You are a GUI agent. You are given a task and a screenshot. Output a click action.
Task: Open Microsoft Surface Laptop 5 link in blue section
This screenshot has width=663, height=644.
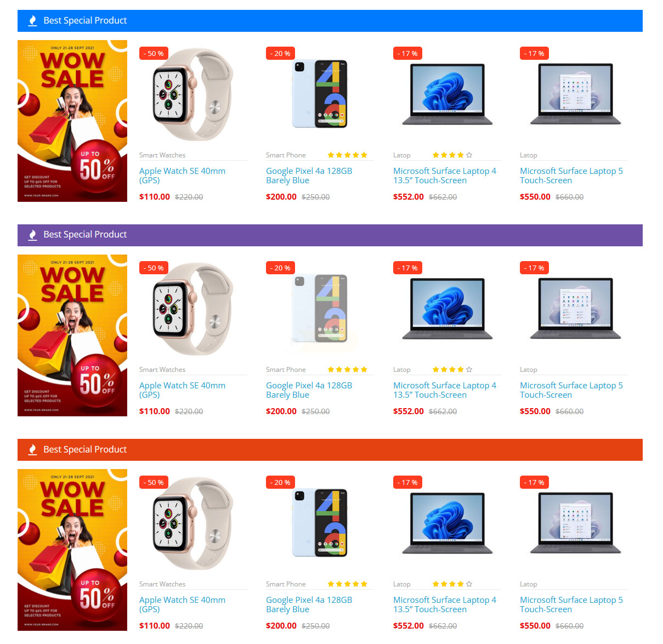(x=571, y=176)
